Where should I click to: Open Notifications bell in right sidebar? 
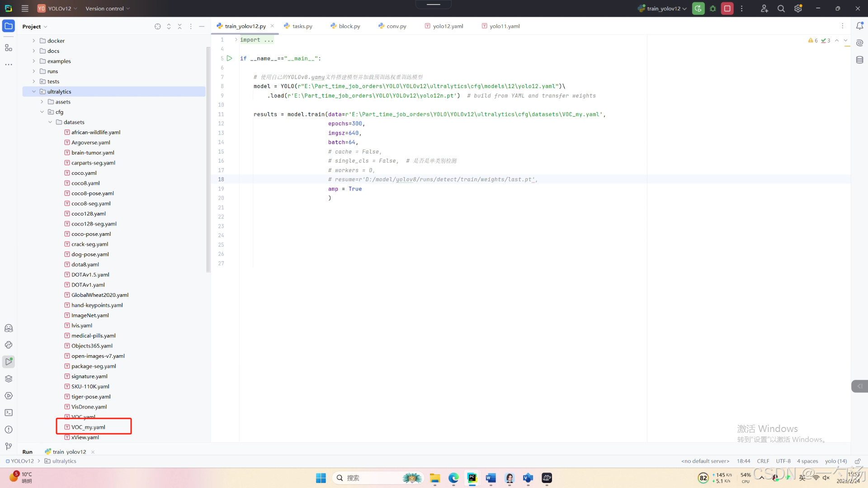tap(859, 26)
